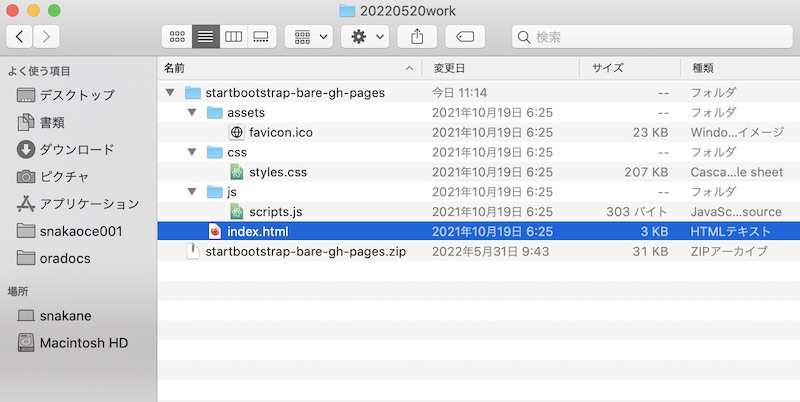Collapse the css folder disclosure triangle
This screenshot has width=800, height=402.
pyautogui.click(x=192, y=152)
